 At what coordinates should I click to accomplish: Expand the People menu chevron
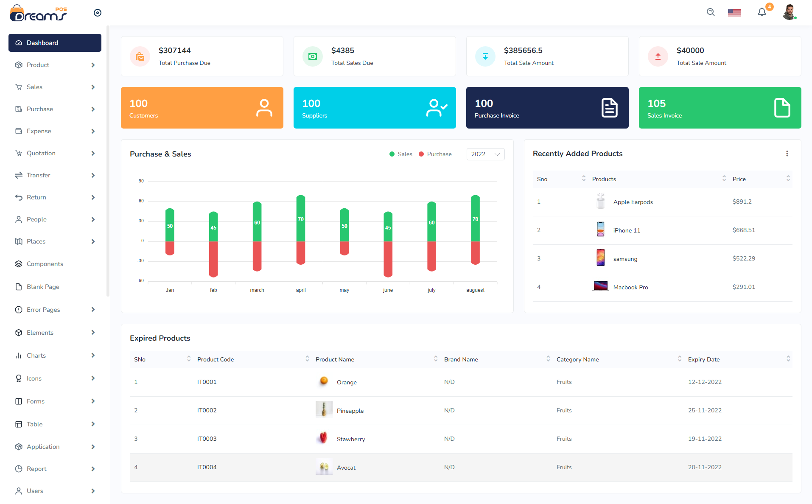(93, 219)
